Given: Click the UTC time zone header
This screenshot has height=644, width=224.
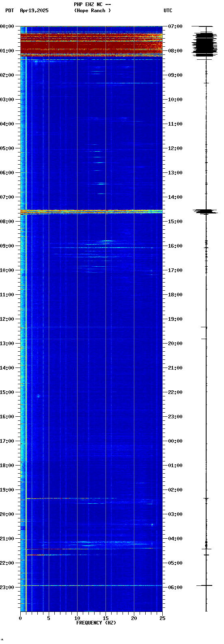Looking at the screenshot, I should pos(168,11).
